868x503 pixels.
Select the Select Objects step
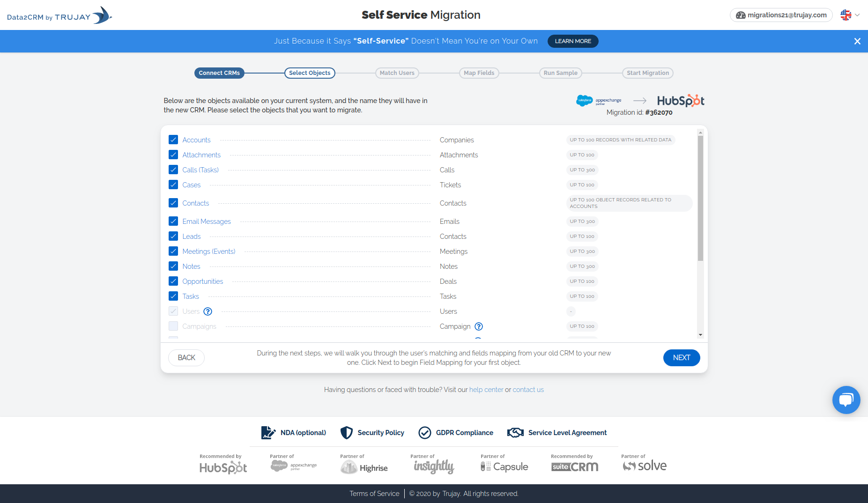tap(310, 73)
